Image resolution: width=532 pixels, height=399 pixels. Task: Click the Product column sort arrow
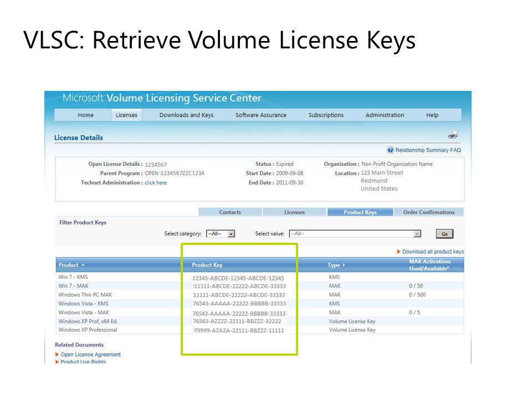83,265
